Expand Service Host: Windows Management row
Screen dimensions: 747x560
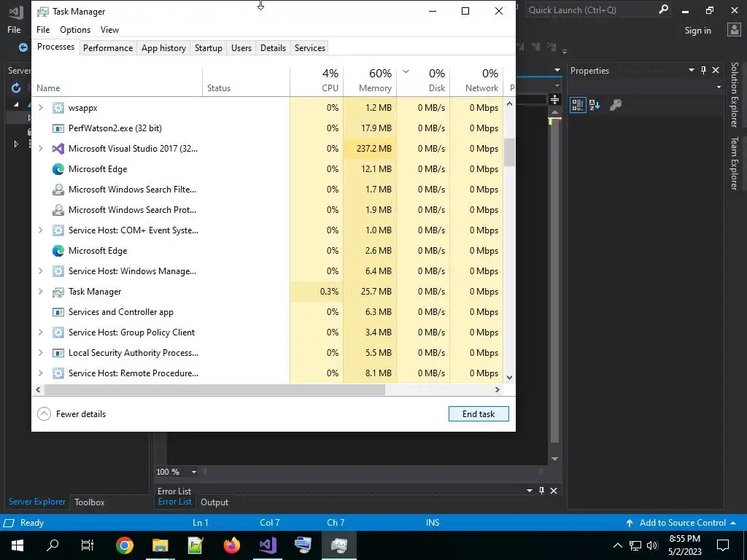pos(41,271)
